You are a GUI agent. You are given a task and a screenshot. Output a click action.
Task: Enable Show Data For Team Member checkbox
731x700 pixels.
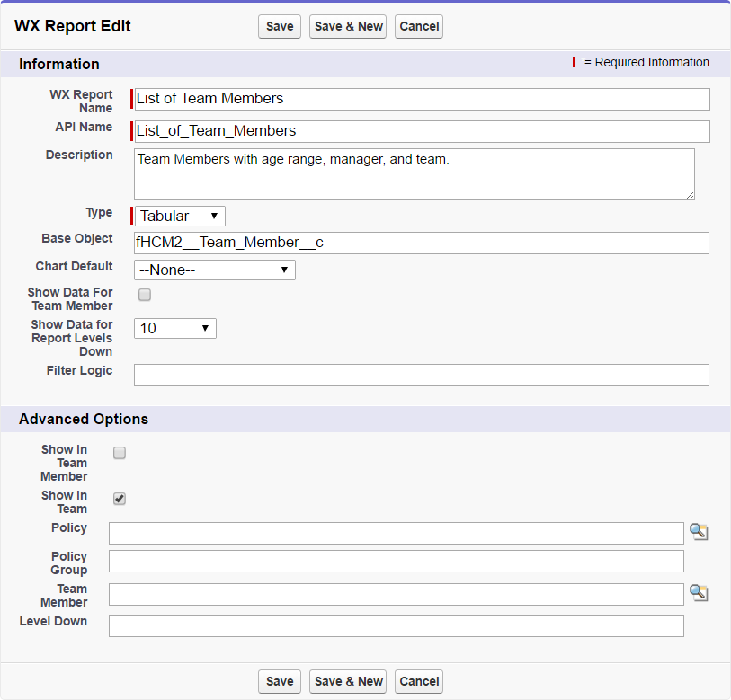click(x=145, y=295)
